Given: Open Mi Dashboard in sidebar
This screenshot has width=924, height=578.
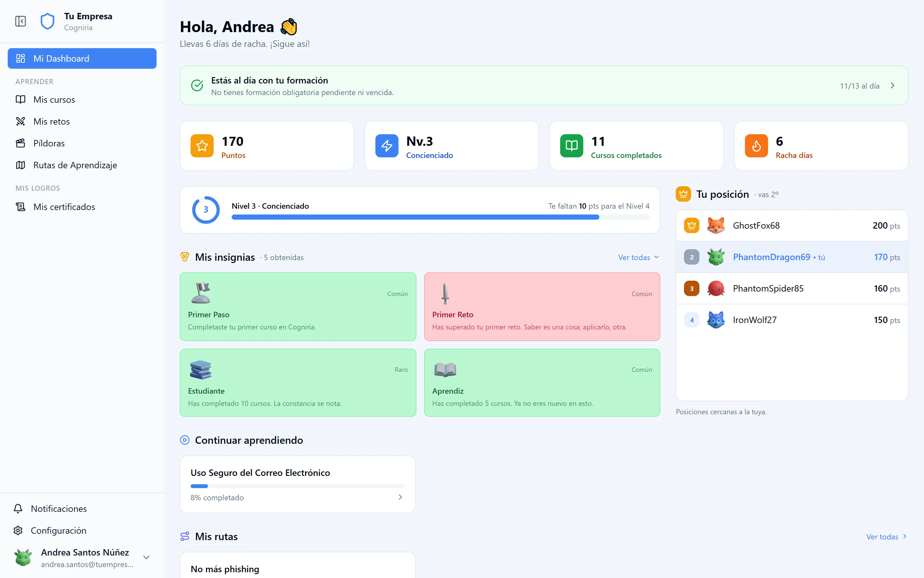Looking at the screenshot, I should (82, 58).
